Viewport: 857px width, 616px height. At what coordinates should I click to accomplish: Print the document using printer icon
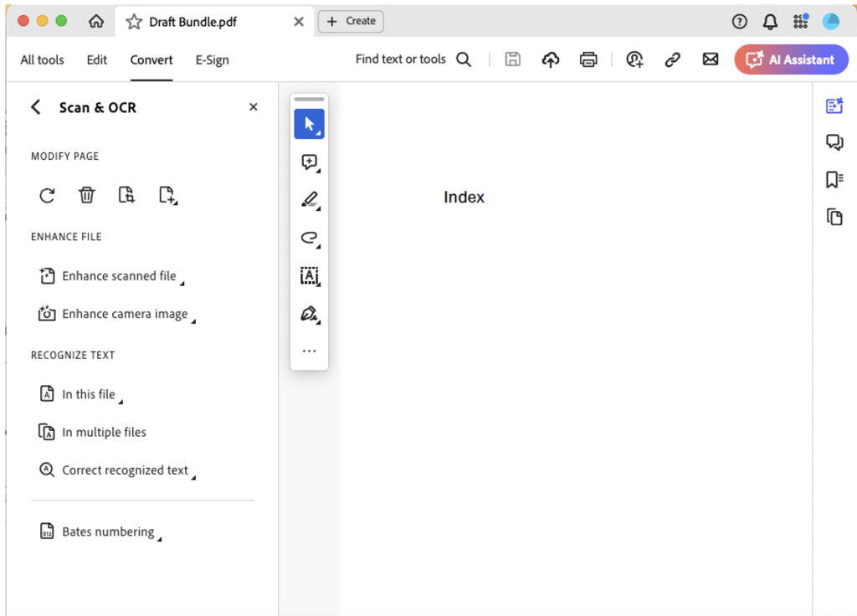point(589,59)
